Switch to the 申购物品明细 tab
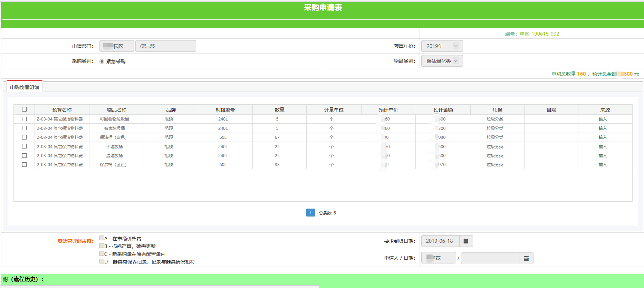 25,87
